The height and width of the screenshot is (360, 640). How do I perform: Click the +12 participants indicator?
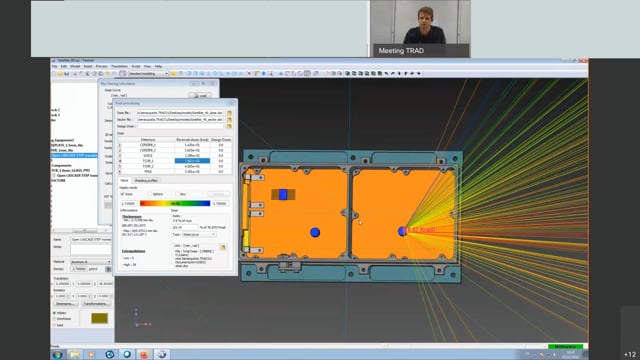pos(630,354)
